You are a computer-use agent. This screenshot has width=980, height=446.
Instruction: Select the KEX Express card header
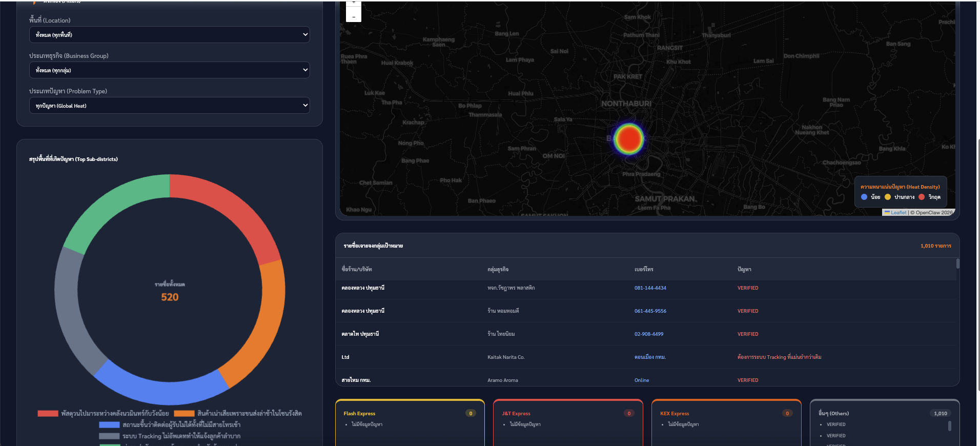pos(675,413)
